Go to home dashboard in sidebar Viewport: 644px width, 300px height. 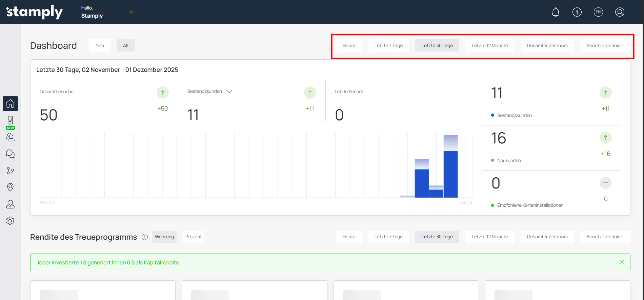tap(10, 103)
